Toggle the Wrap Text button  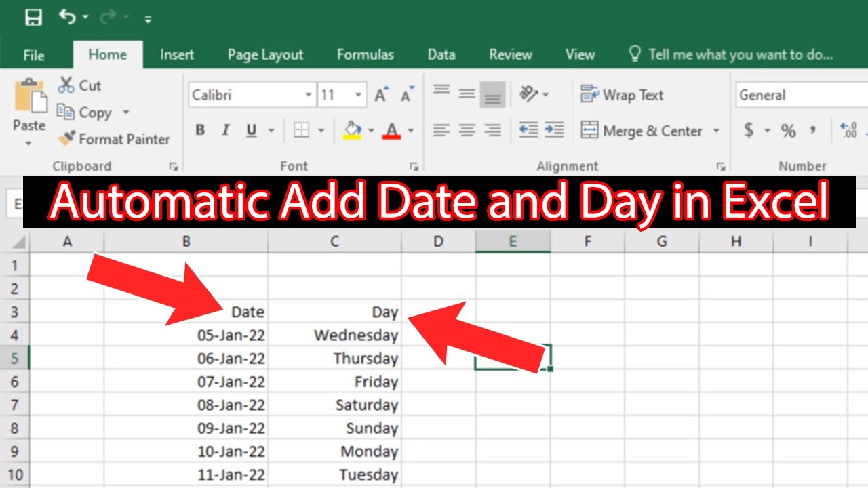click(x=623, y=95)
